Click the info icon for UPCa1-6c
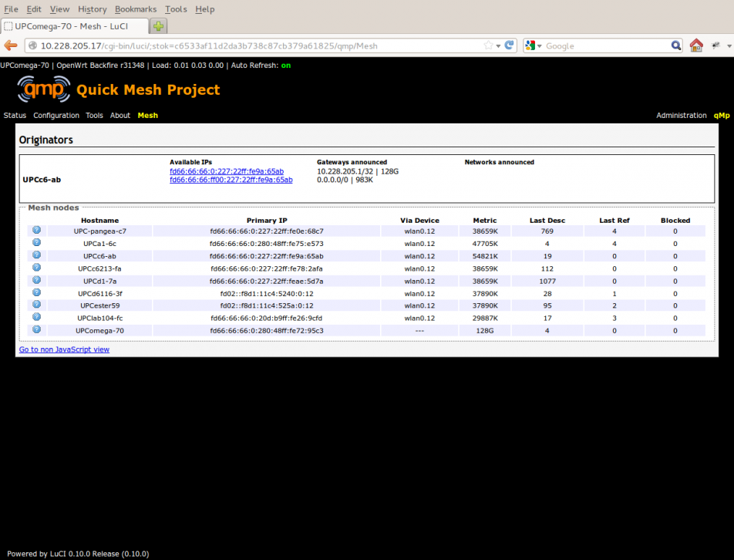734x560 pixels. pyautogui.click(x=36, y=242)
